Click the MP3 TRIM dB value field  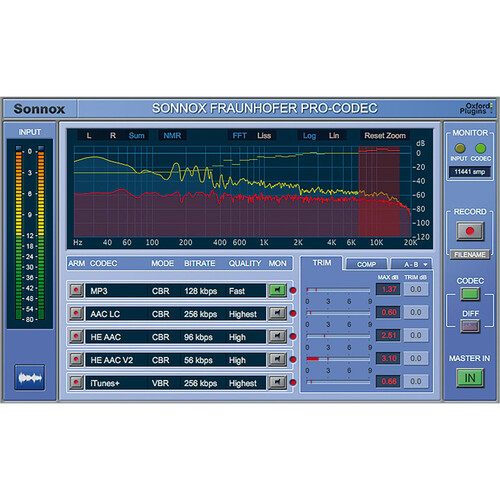(416, 289)
